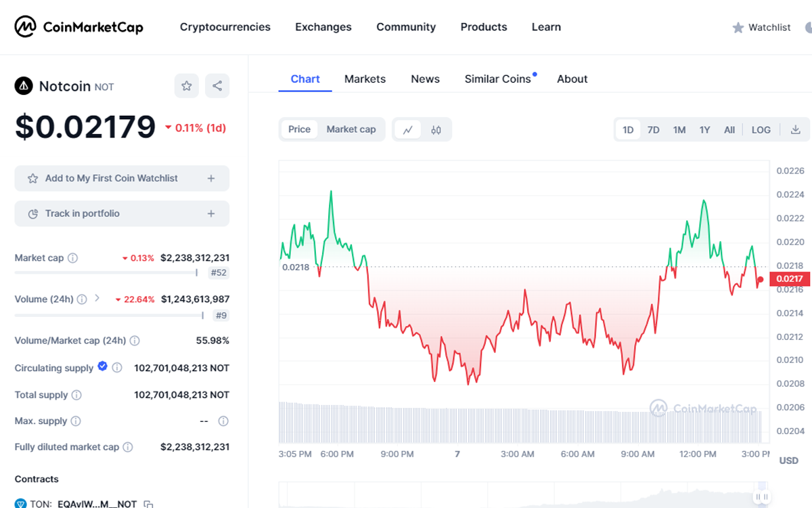The image size is (812, 508).
Task: Click the Notcoin coin logo
Action: [24, 86]
